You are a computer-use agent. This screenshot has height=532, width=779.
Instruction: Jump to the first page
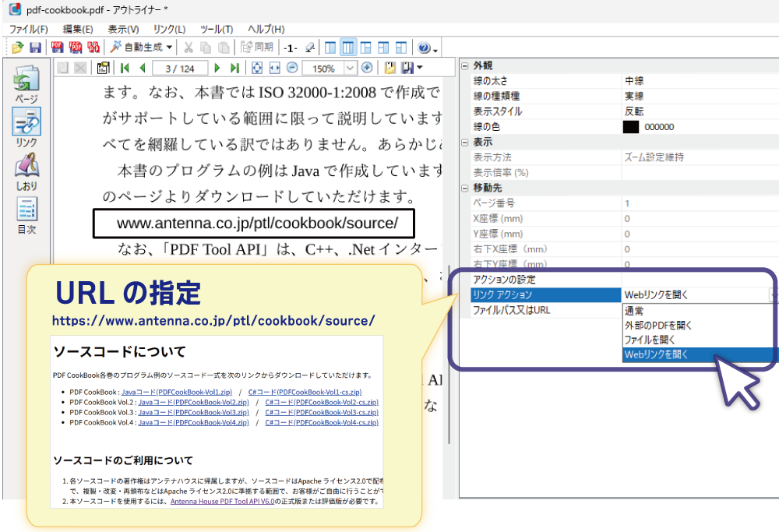125,69
